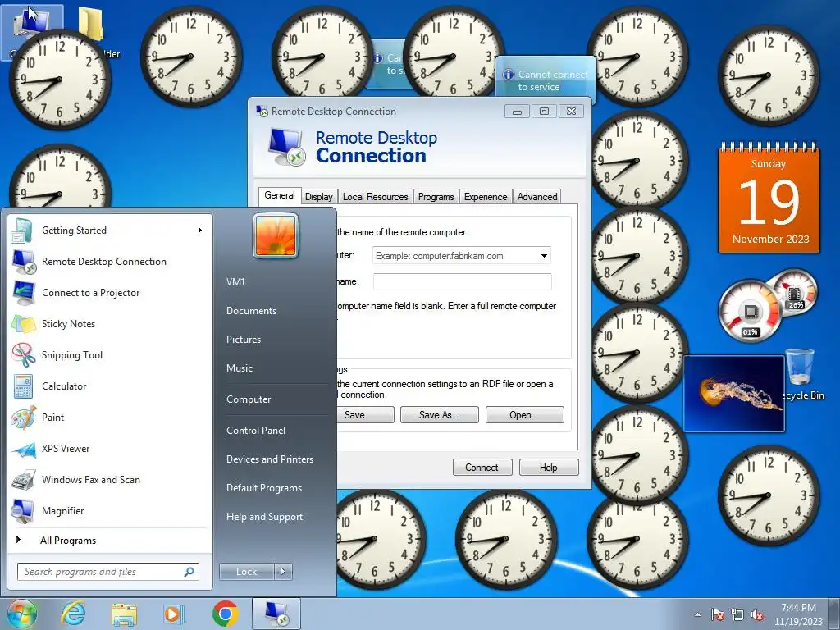This screenshot has width=840, height=630.
Task: Launch Remote Desktop Connection from Start menu list
Action: pyautogui.click(x=109, y=262)
